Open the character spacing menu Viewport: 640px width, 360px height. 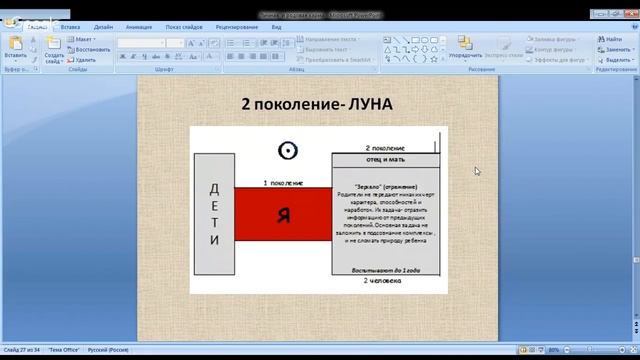tap(179, 57)
